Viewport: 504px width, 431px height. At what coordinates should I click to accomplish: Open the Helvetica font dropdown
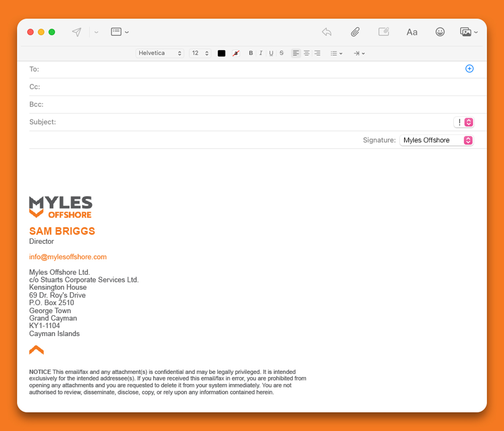click(x=160, y=53)
